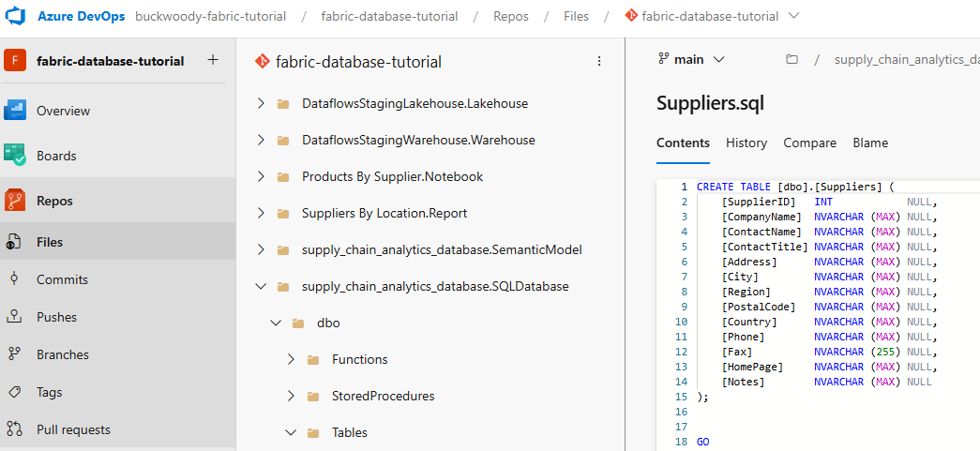Open Pull requests in the sidebar
The image size is (980, 451).
(73, 429)
